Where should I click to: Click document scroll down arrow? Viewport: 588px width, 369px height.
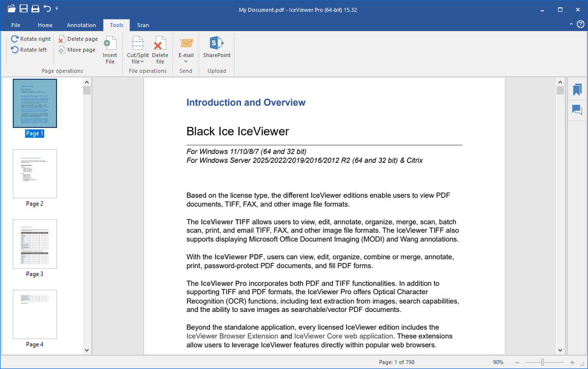coord(560,350)
